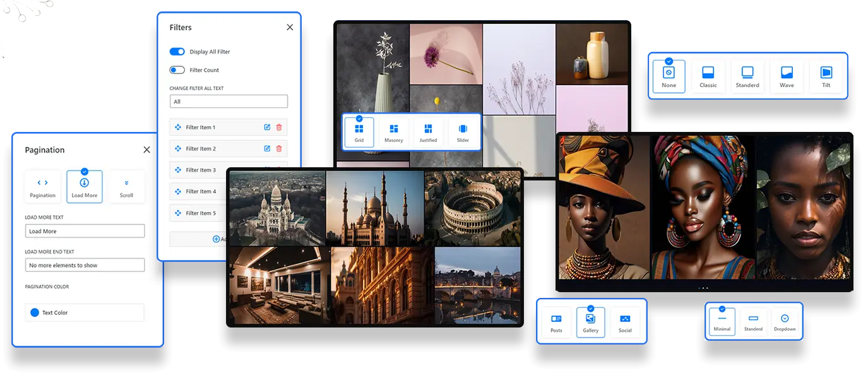The width and height of the screenshot is (868, 390).
Task: Toggle the Display All Filter switch
Action: 177,52
